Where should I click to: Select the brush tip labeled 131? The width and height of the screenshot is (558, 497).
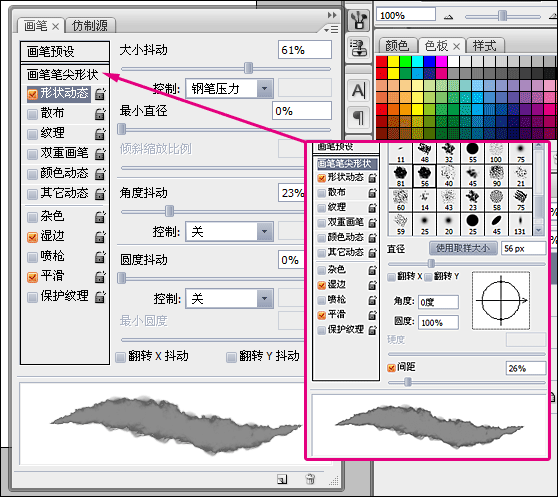coord(520,224)
